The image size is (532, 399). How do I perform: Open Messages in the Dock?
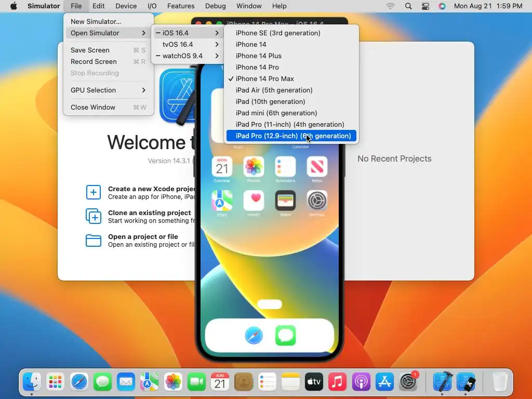[x=102, y=382]
